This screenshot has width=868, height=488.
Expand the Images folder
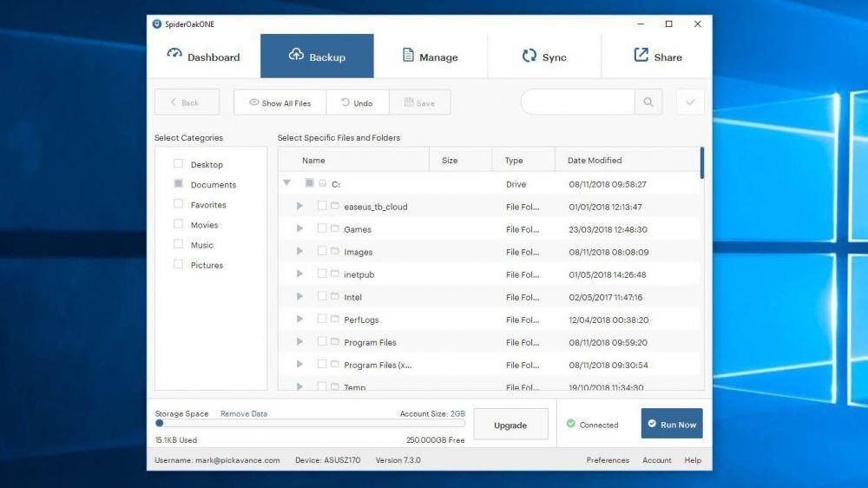click(299, 251)
